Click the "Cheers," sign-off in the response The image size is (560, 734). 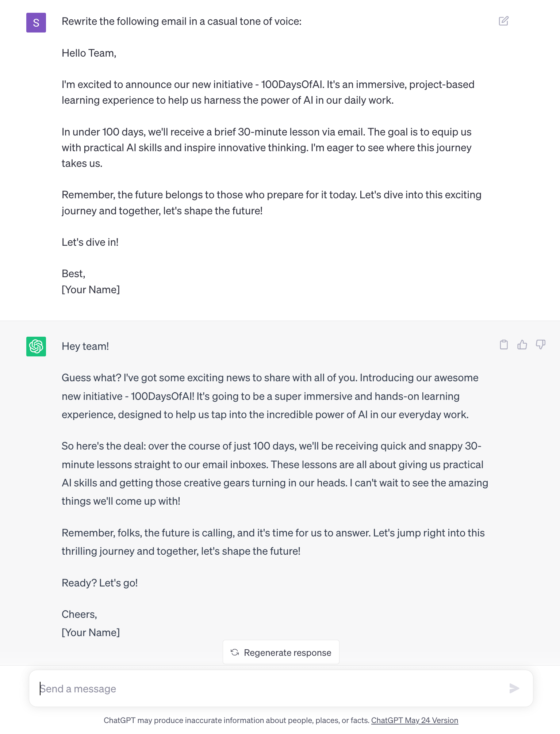[x=79, y=614]
